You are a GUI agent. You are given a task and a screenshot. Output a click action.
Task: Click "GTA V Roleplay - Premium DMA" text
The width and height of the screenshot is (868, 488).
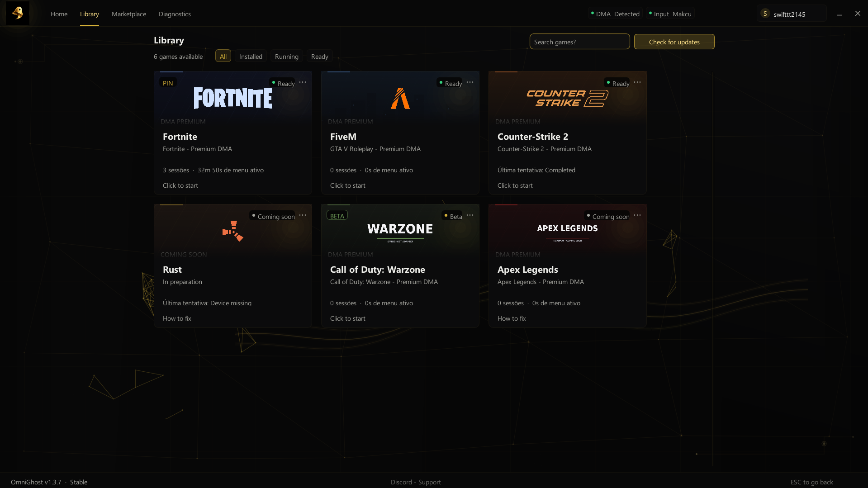(375, 149)
